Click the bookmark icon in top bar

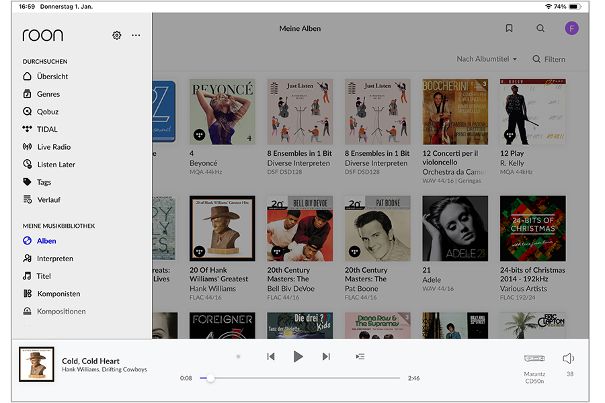(x=509, y=29)
